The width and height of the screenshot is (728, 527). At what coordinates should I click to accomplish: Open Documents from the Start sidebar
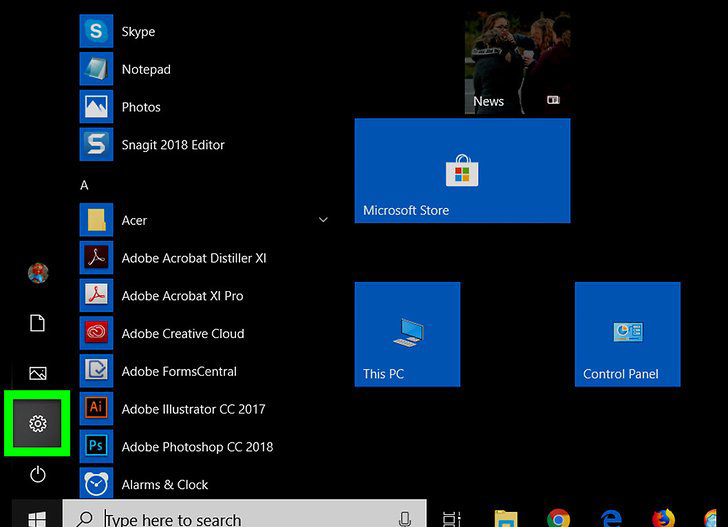(38, 323)
